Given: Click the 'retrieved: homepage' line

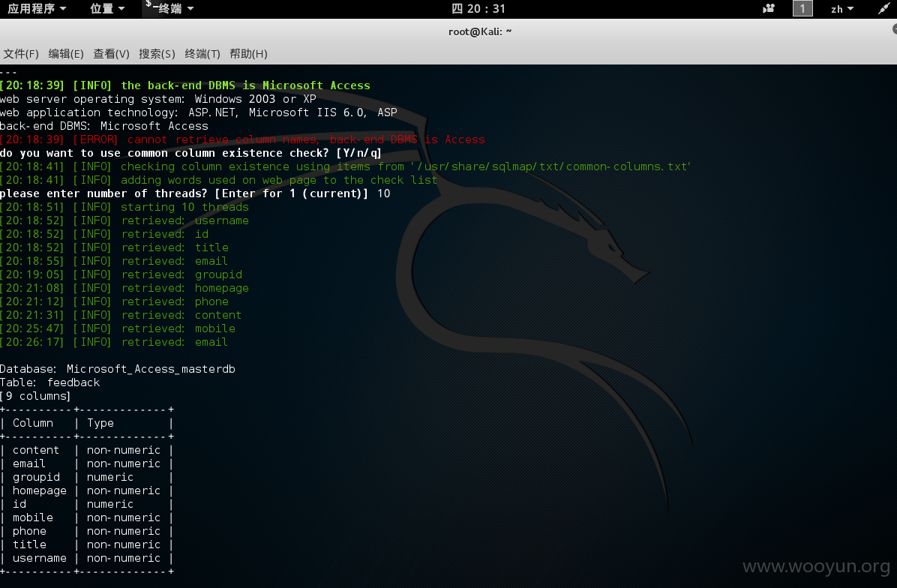Looking at the screenshot, I should pos(124,288).
